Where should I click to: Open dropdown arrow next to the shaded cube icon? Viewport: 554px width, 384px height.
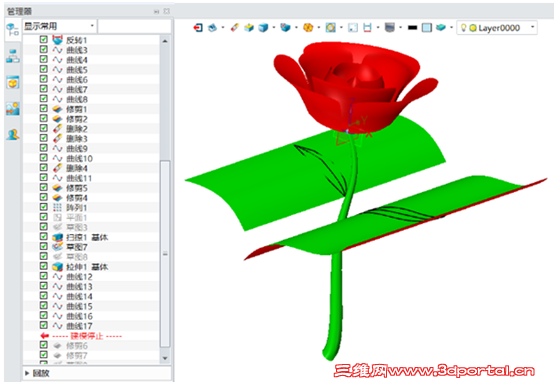coord(274,27)
